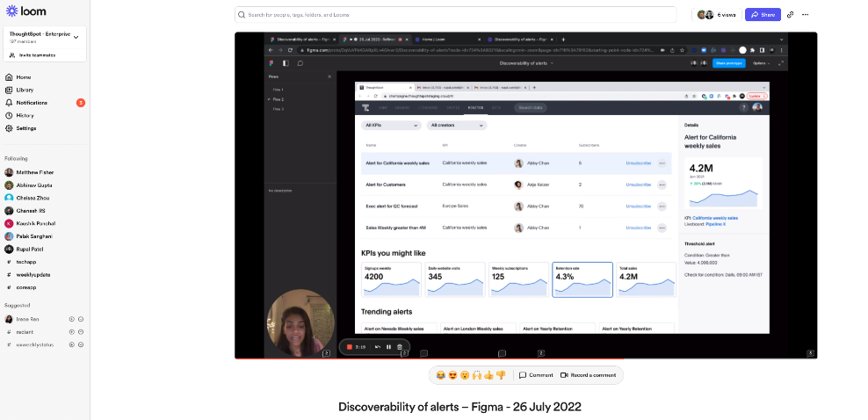Open the coreapp tag

click(26, 287)
